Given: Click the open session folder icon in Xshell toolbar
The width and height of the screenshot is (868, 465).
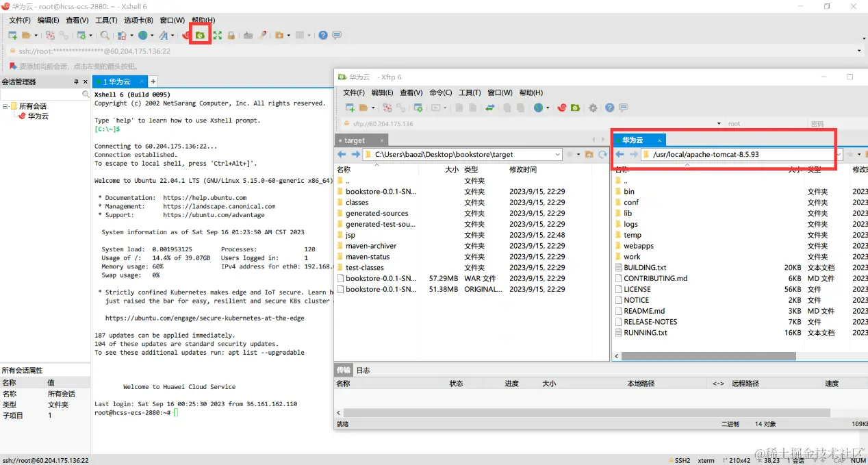Looking at the screenshot, I should click(26, 35).
